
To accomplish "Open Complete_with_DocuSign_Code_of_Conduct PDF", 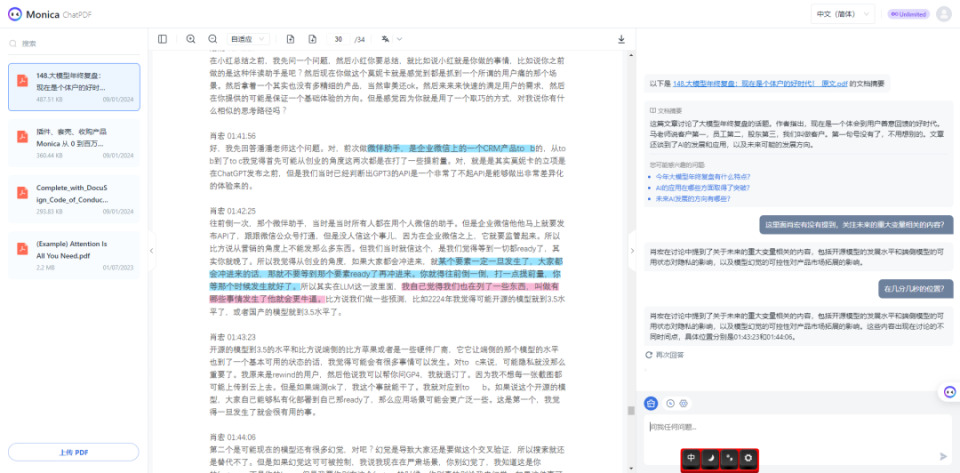I will coord(73,199).
